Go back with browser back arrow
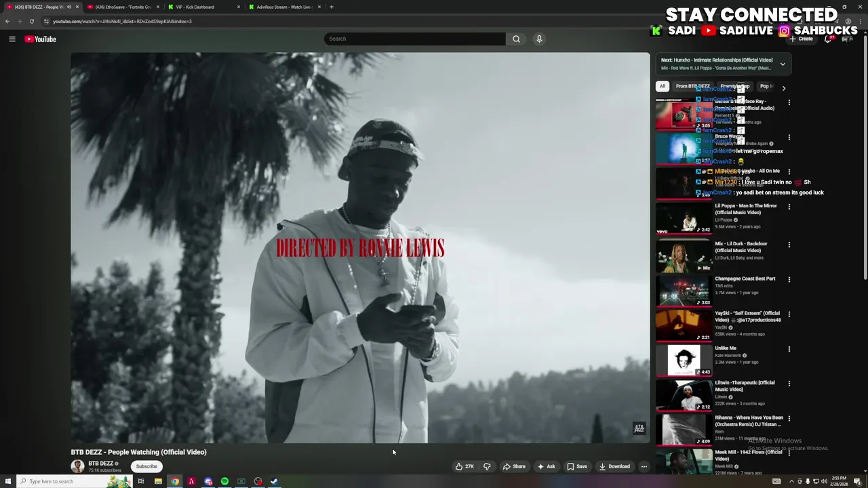The height and width of the screenshot is (488, 868). click(7, 21)
